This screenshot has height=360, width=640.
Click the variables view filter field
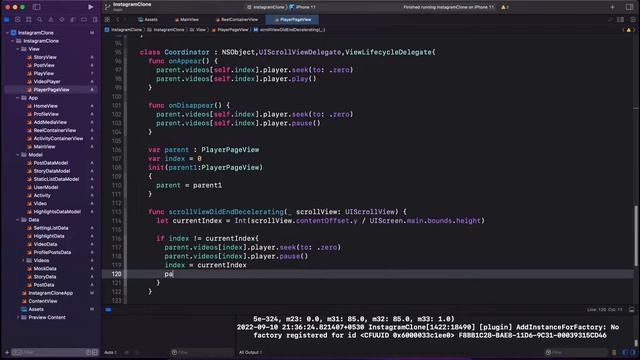(202, 352)
